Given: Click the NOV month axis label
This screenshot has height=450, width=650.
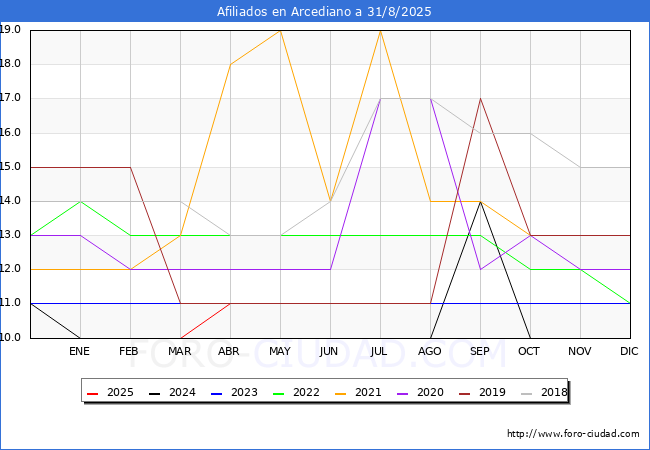Looking at the screenshot, I should click(x=580, y=351).
